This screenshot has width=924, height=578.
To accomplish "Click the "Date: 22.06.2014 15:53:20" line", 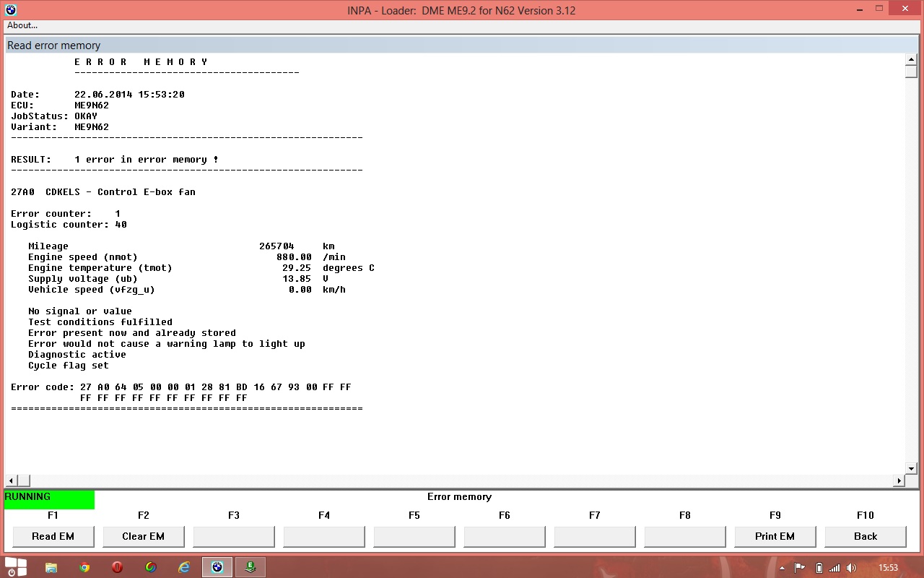I will point(97,95).
